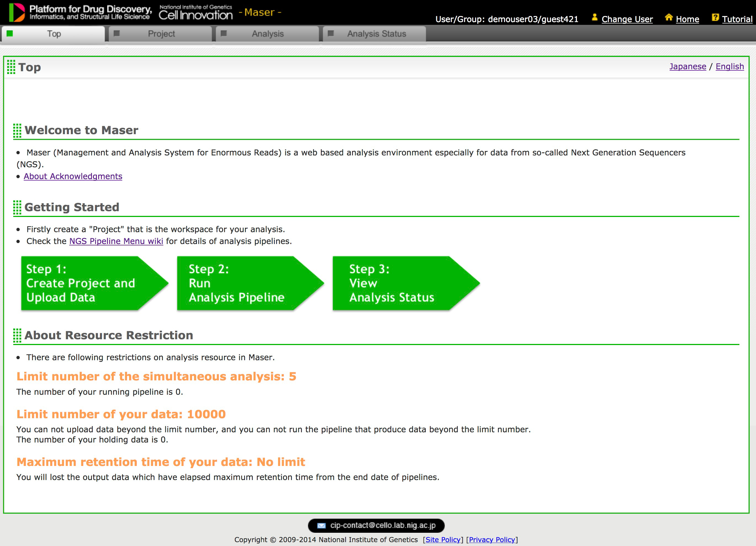Click the orange Home house icon
The width and height of the screenshot is (756, 546).
point(669,17)
